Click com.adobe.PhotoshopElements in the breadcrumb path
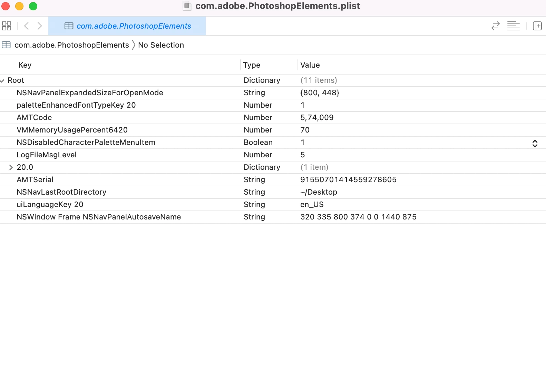The image size is (546, 392). click(x=71, y=45)
